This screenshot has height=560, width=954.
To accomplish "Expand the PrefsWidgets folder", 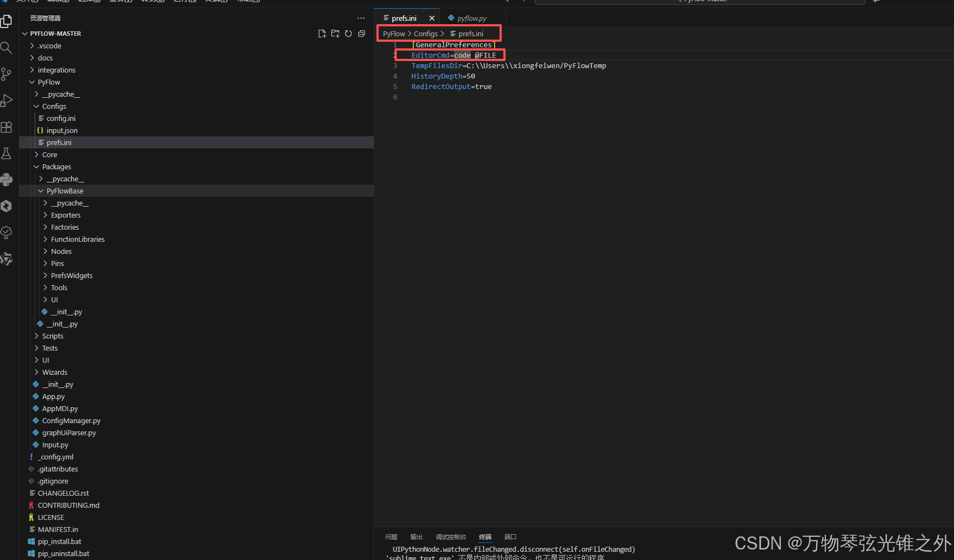I will pyautogui.click(x=71, y=275).
